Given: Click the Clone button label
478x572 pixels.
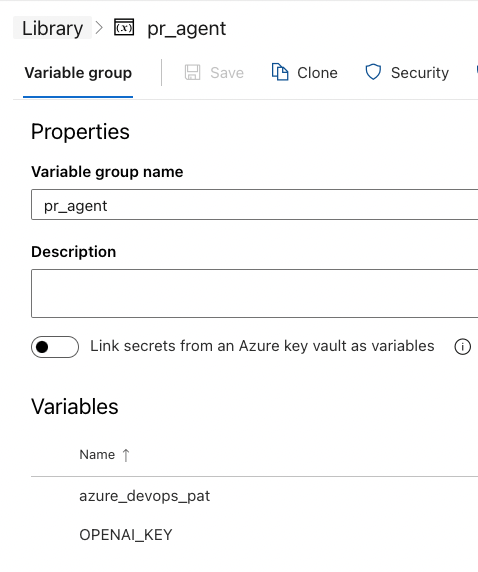Looking at the screenshot, I should (x=317, y=73).
